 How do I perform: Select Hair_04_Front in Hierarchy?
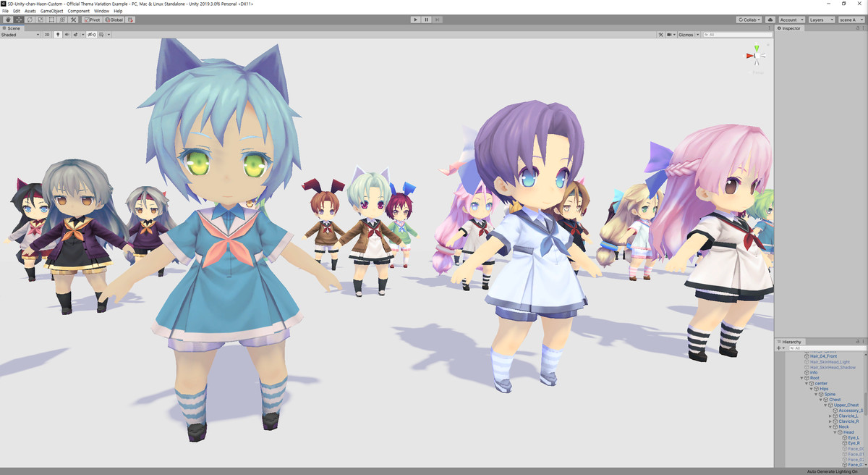[x=823, y=356]
